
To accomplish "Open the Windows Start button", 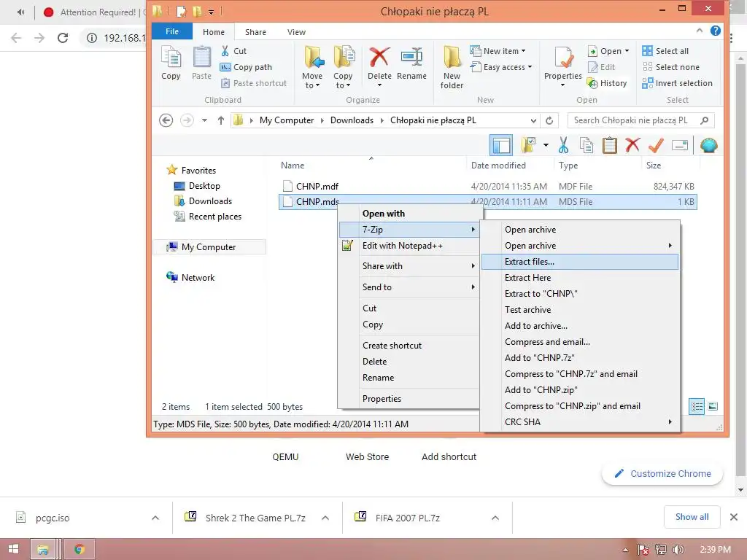I will pos(13,549).
